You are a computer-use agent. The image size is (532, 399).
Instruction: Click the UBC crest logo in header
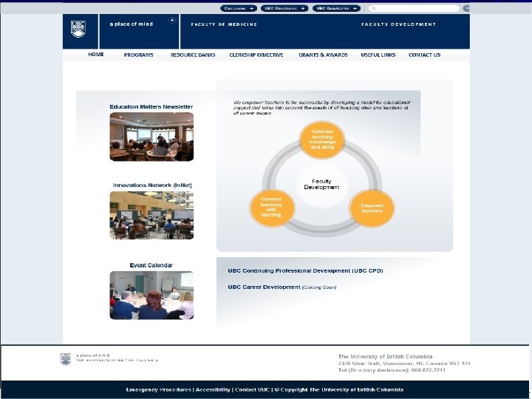click(x=78, y=29)
